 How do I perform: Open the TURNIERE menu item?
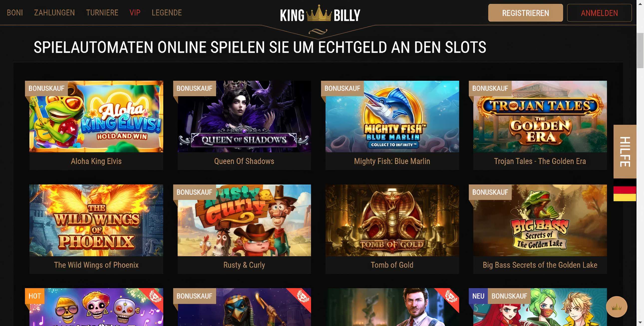tap(102, 12)
